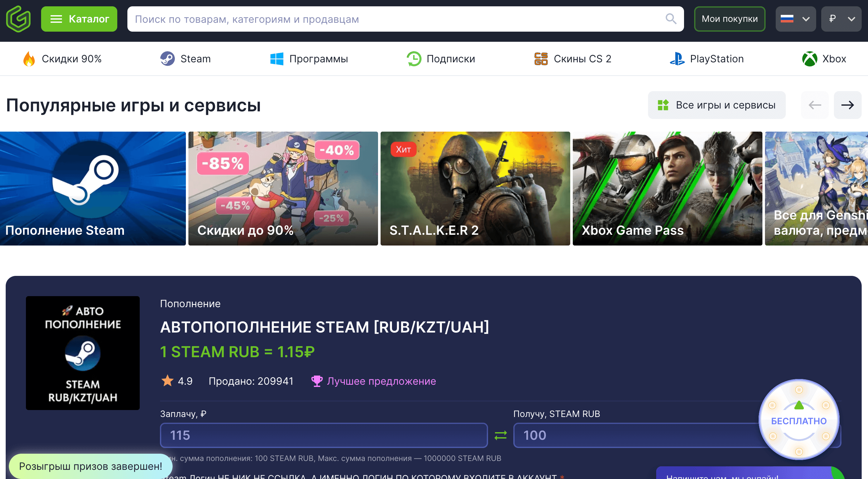The width and height of the screenshot is (868, 479).
Task: Open the S.T.A.L.K.E.R 2 card
Action: click(x=475, y=189)
